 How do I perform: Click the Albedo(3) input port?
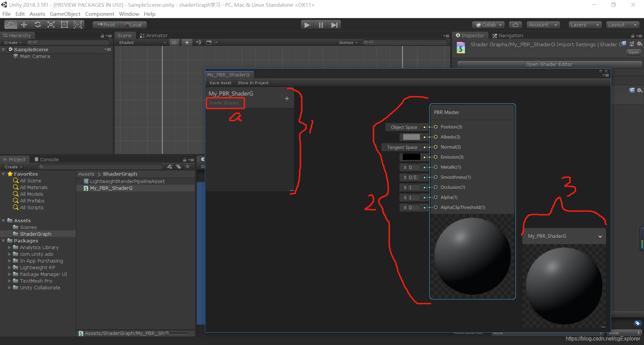click(x=436, y=137)
